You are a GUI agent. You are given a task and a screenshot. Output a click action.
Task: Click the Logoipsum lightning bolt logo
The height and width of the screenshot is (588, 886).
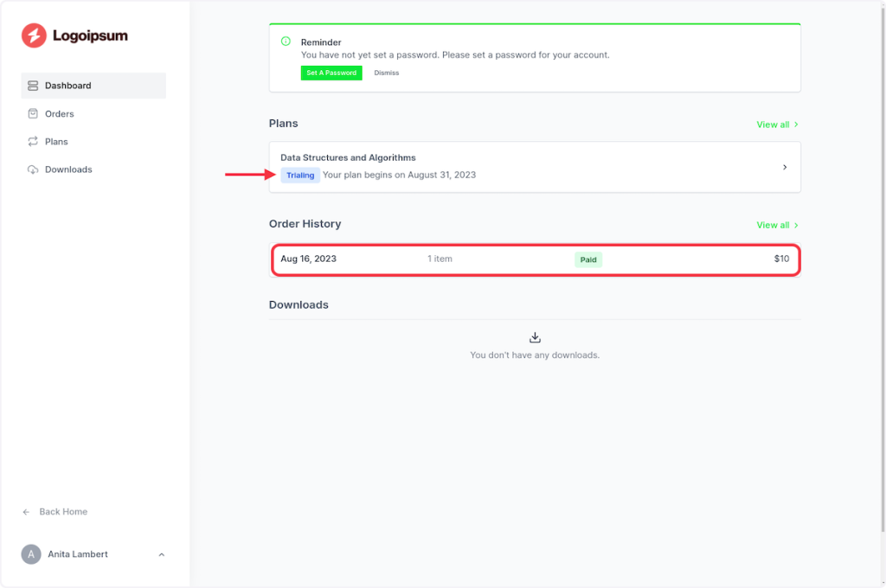tap(34, 35)
